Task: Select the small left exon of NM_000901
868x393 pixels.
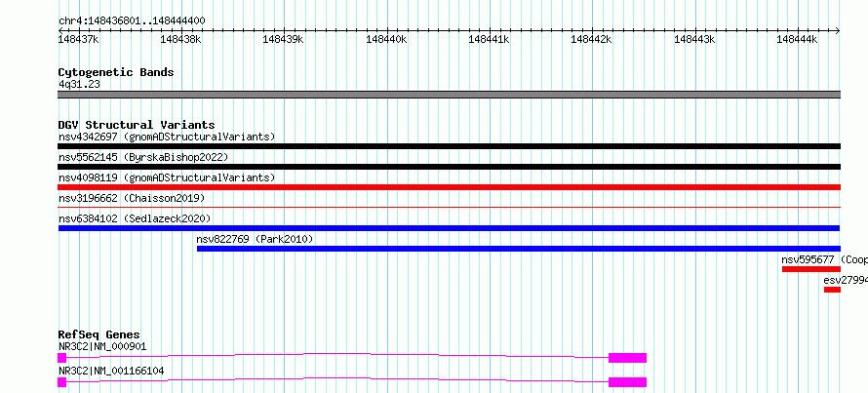Action: coord(62,358)
